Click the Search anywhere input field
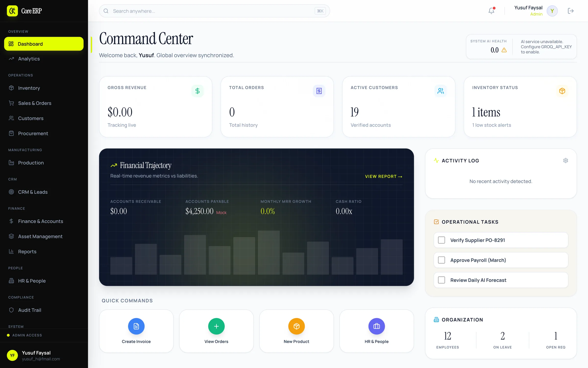 click(214, 11)
